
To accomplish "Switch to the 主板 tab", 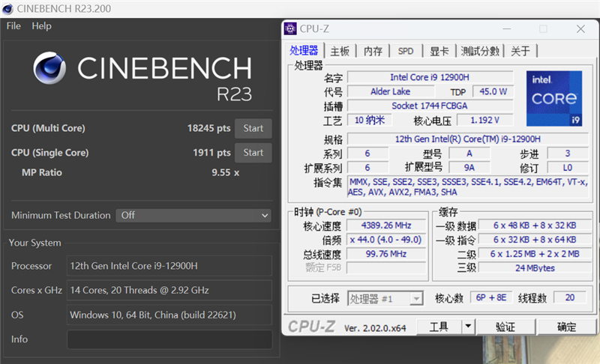I will [x=340, y=51].
